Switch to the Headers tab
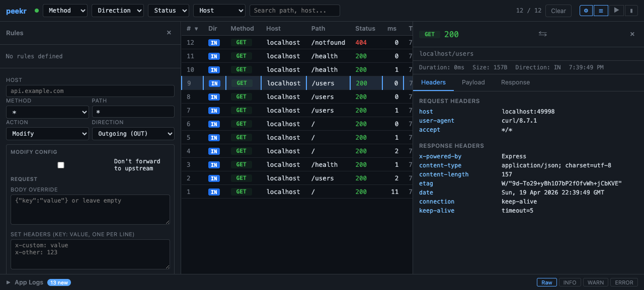Image resolution: width=644 pixels, height=290 pixels. [x=433, y=82]
